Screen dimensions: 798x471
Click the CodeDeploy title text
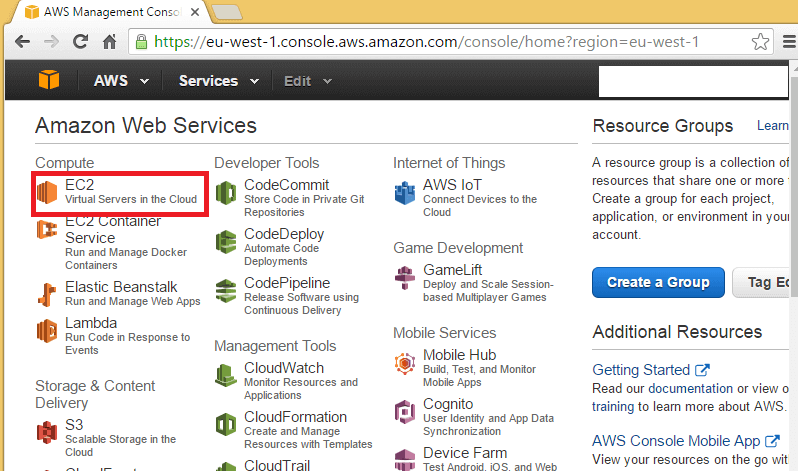pyautogui.click(x=284, y=234)
